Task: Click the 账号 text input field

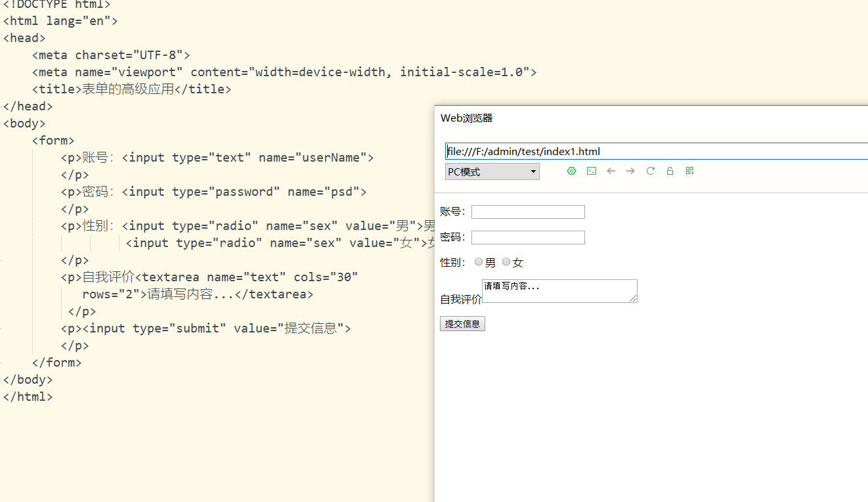Action: tap(528, 212)
